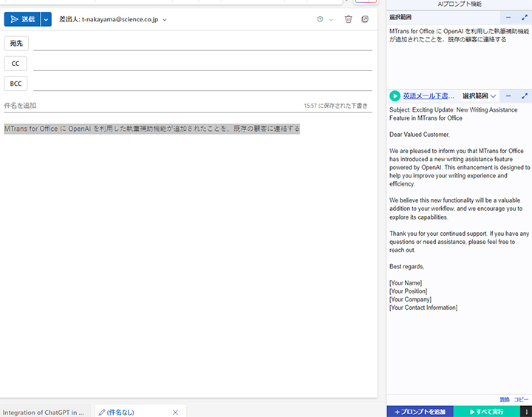Pop out message into new window
The image size is (532, 417).
click(365, 19)
